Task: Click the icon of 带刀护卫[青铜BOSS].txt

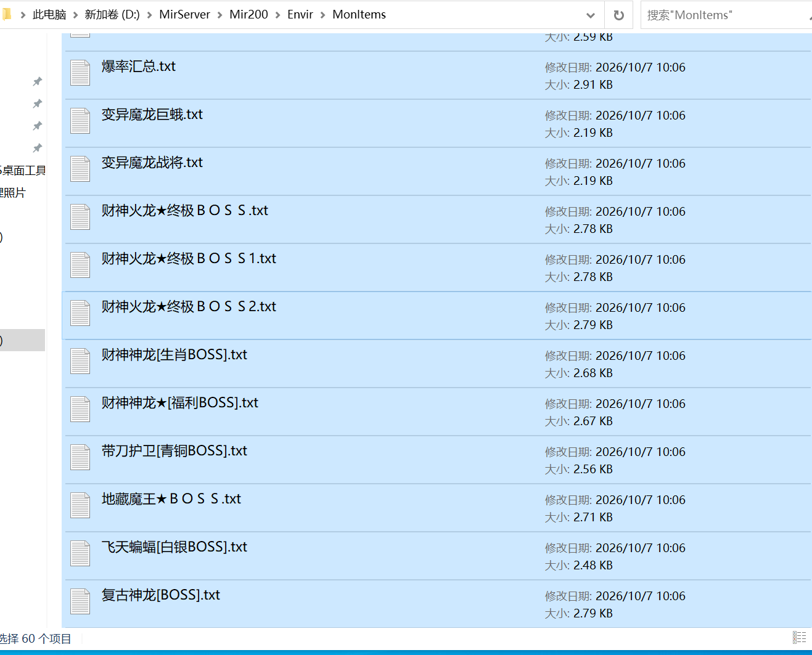Action: tap(80, 457)
